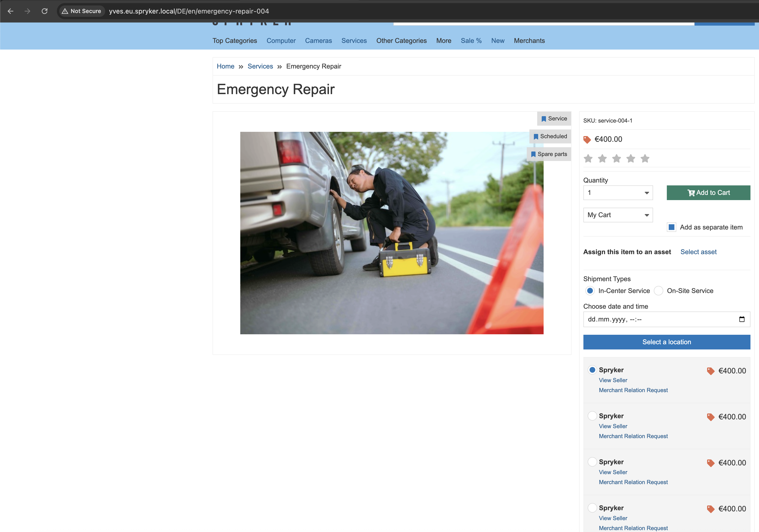
Task: Click the Not Secure warning icon
Action: click(65, 11)
